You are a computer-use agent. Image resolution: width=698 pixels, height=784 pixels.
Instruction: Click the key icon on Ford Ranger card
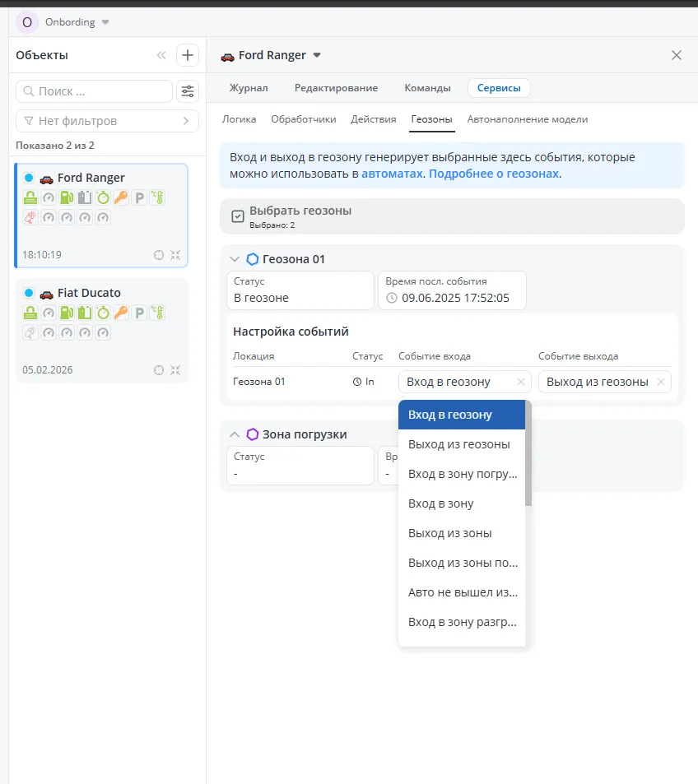click(121, 197)
